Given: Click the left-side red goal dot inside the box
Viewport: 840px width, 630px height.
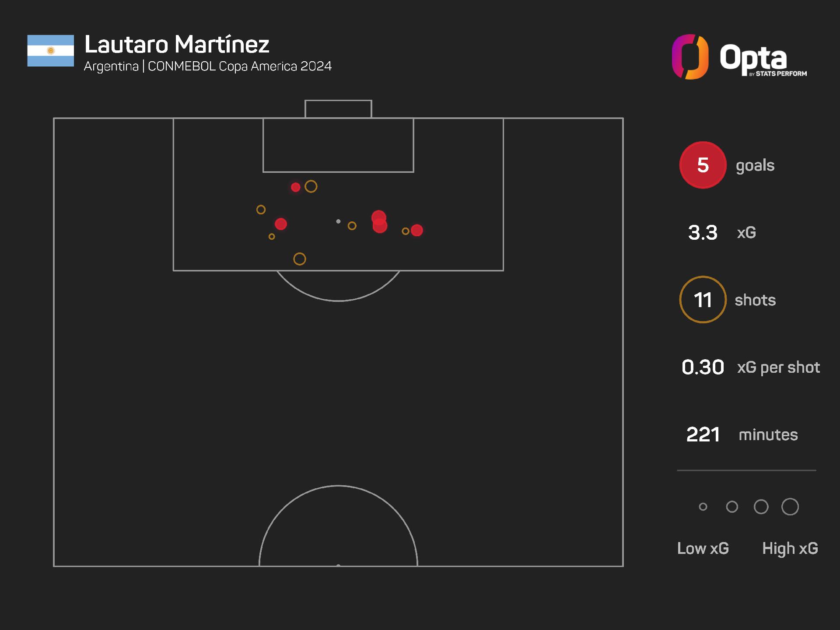Looking at the screenshot, I should [281, 224].
